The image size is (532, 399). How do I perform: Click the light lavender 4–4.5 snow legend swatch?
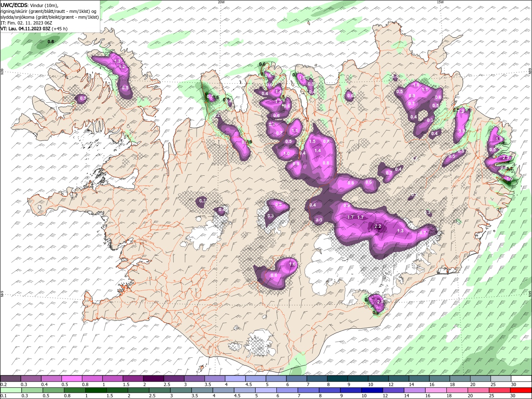pos(235,379)
